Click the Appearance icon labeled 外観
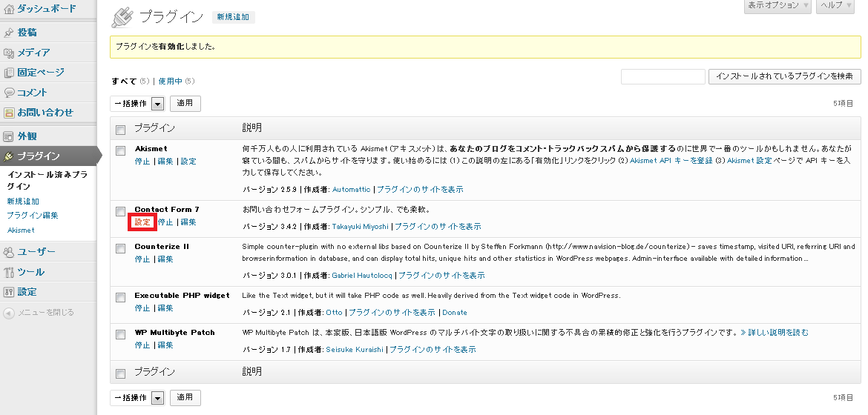The image size is (868, 415). pos(9,136)
